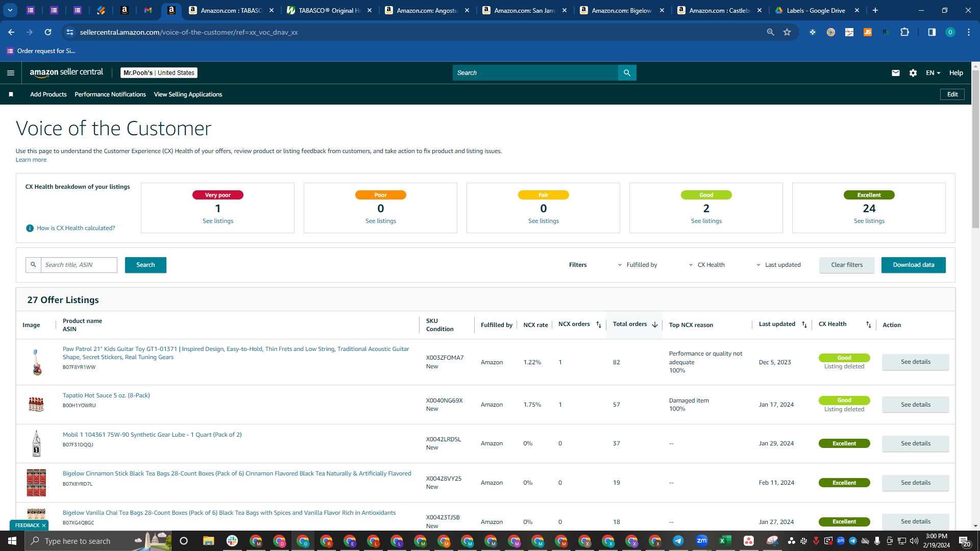Bookmark this page with the star icon
The image size is (980, 551).
pos(787,32)
